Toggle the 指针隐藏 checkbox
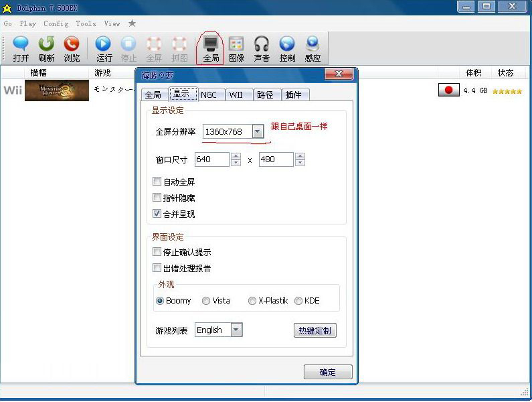Viewport: 532px width, 402px height. (x=157, y=198)
